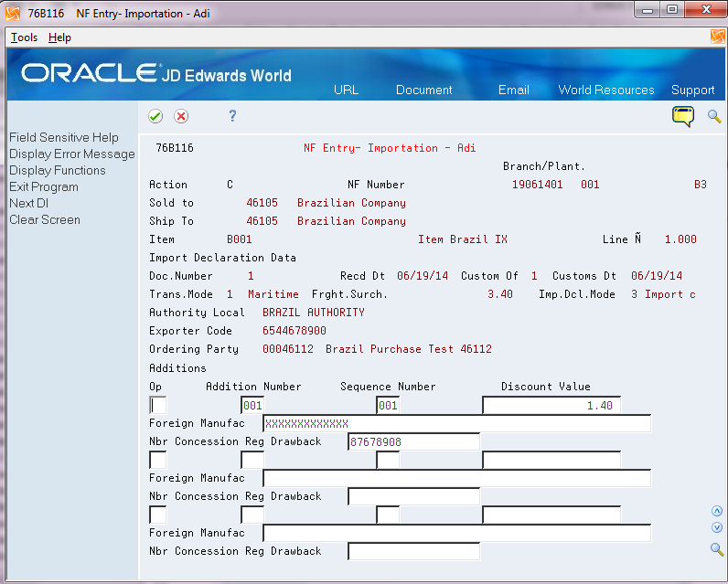This screenshot has height=584, width=728.
Task: Click the magnifier icon in top toolbar
Action: pyautogui.click(x=714, y=116)
